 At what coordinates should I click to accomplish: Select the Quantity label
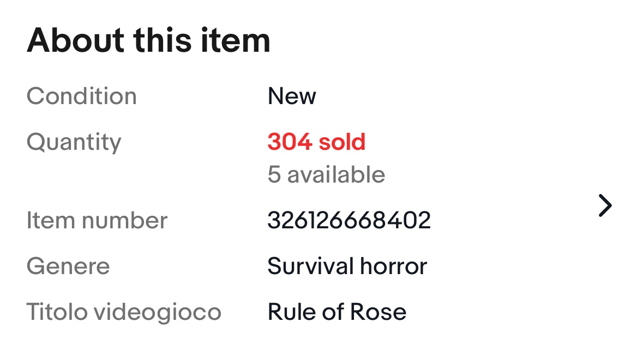coord(74,142)
